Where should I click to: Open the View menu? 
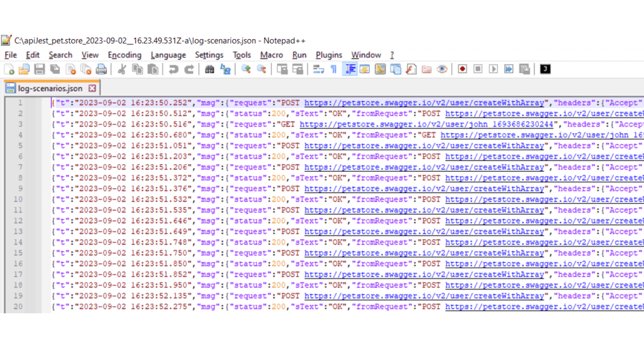coord(90,55)
